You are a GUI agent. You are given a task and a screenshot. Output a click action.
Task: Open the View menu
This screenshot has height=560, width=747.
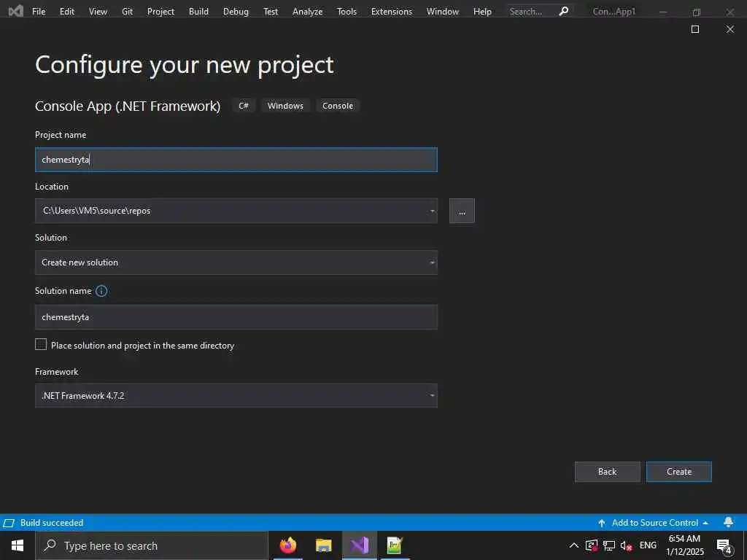pyautogui.click(x=98, y=12)
